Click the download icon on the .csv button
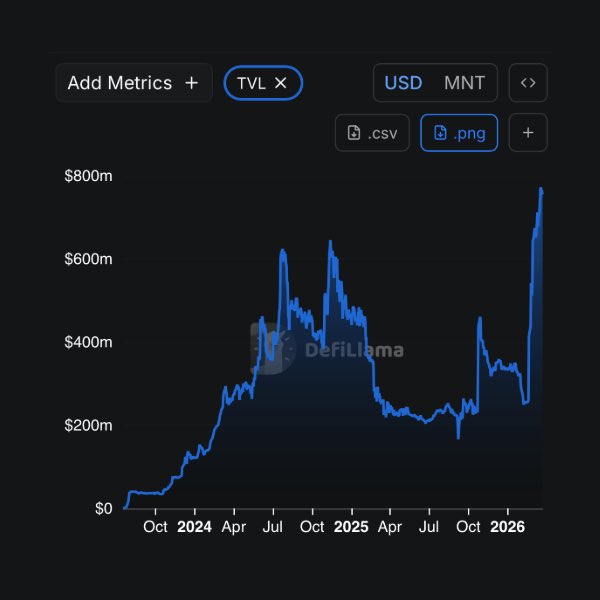 pyautogui.click(x=353, y=133)
